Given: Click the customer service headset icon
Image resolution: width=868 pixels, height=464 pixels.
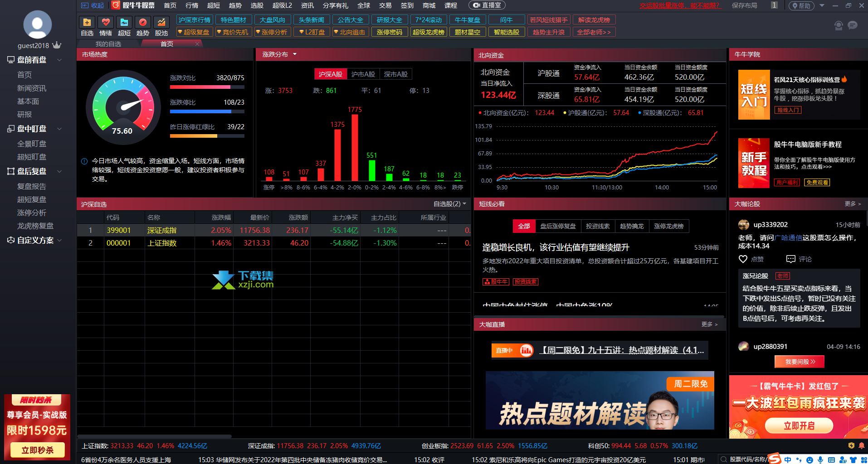Looking at the screenshot, I should point(839,25).
